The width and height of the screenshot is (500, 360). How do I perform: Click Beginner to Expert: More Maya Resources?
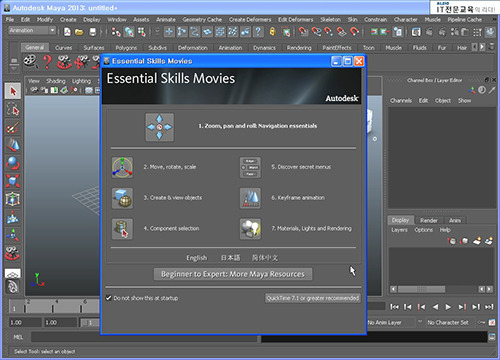pos(233,274)
